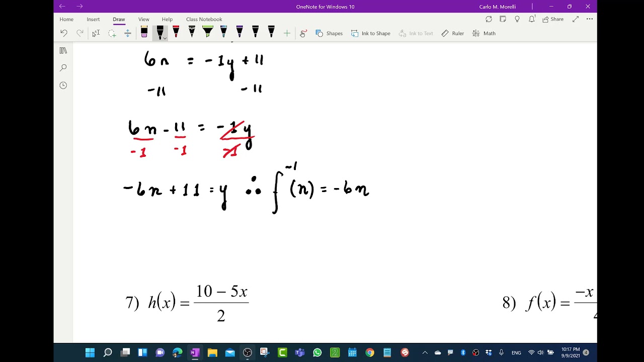The height and width of the screenshot is (362, 644).
Task: Open OBS Studio from the taskbar
Action: tap(248, 352)
